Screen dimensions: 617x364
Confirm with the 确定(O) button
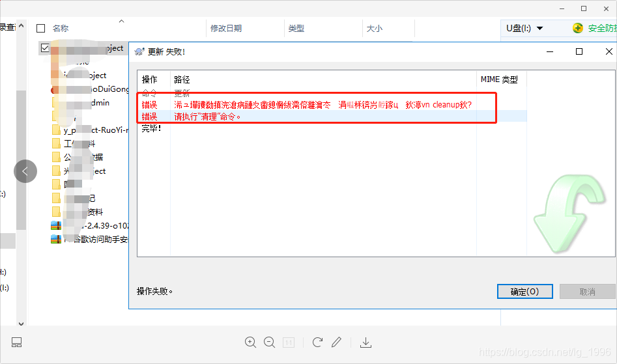(x=525, y=291)
